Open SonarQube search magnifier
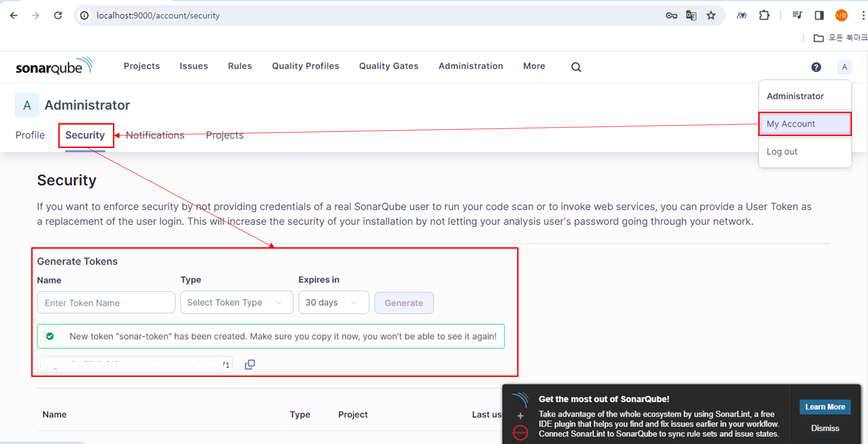This screenshot has width=868, height=444. 576,67
